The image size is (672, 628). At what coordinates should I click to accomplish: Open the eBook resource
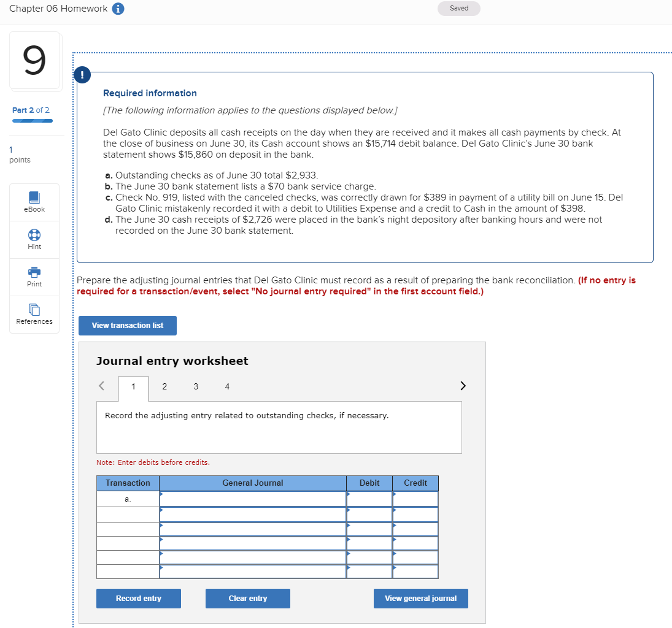coord(34,202)
